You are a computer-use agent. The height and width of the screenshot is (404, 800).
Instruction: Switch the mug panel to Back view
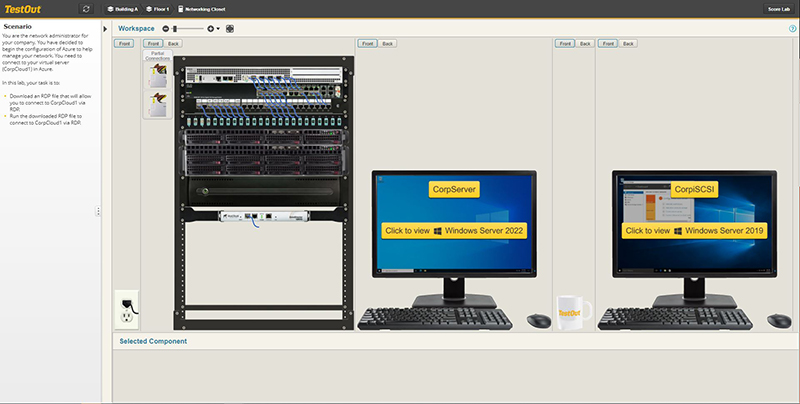(x=585, y=43)
